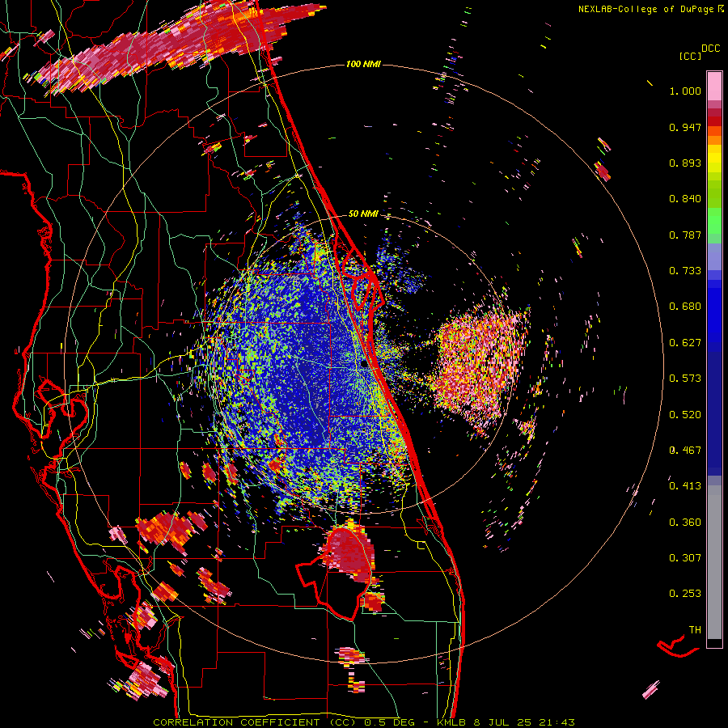Select the 0.787 scale value
Viewport: 728px width, 728px height.
click(x=685, y=235)
